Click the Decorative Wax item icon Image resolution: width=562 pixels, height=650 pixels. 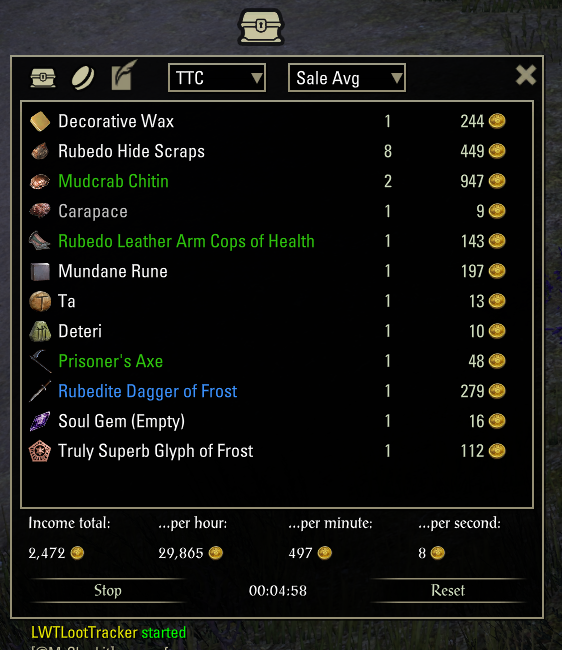point(40,121)
